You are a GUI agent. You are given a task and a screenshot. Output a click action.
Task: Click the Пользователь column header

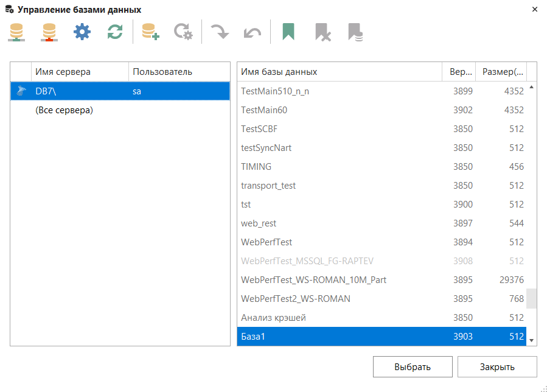click(x=179, y=72)
